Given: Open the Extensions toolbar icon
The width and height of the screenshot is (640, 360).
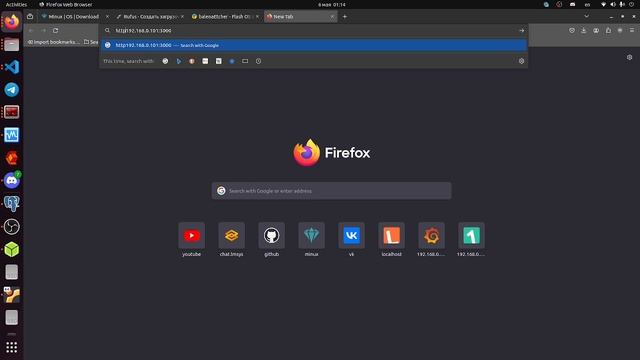Looking at the screenshot, I should (x=608, y=31).
